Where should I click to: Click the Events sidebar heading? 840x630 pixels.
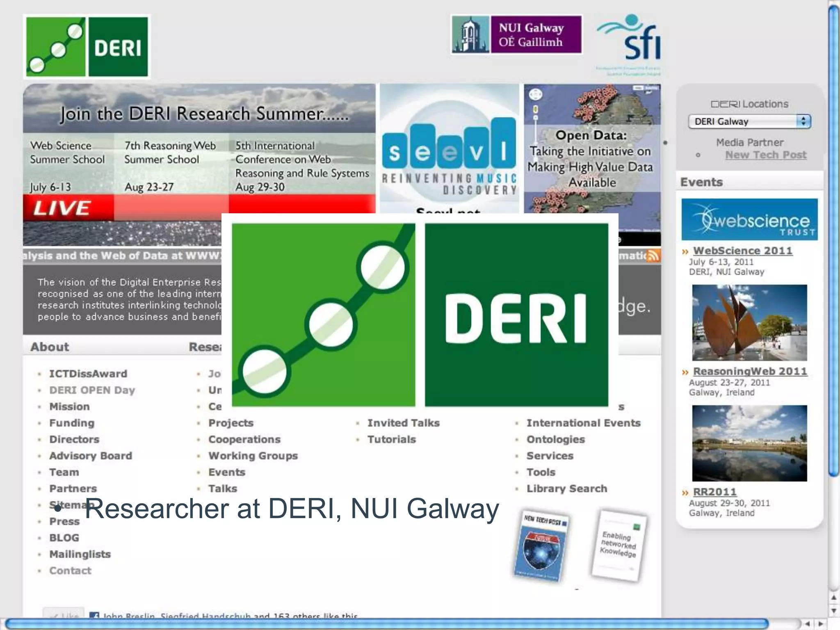click(x=701, y=182)
